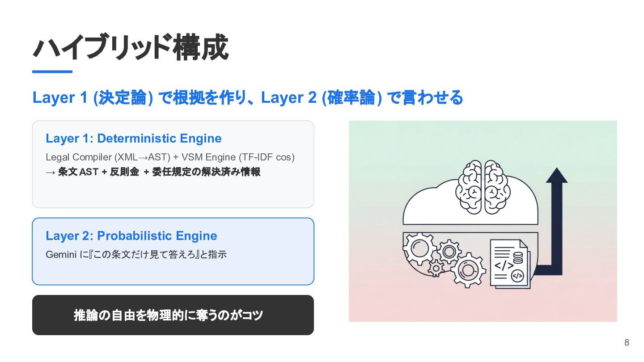This screenshot has height=362, width=644.
Task: Click the small round </> badge on the document
Action: [517, 276]
